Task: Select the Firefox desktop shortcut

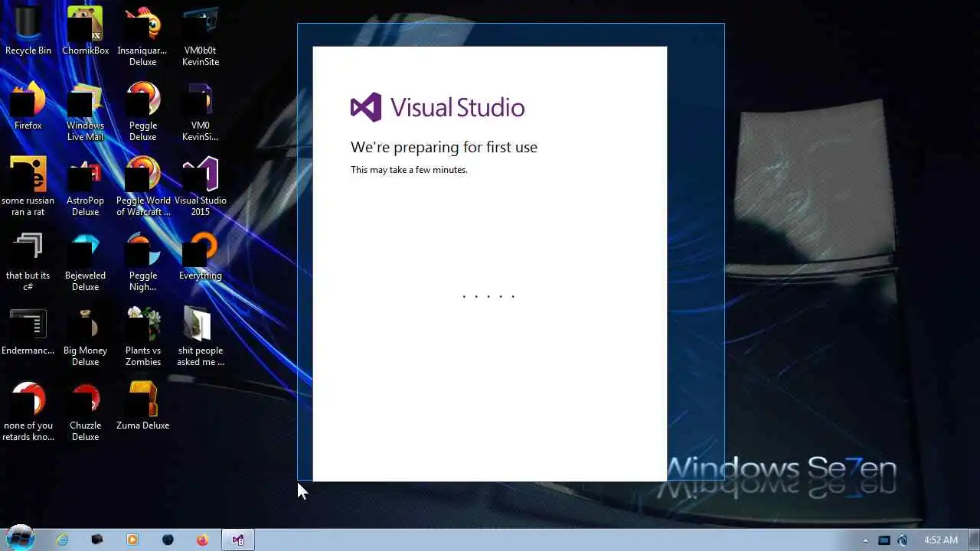Action: click(x=28, y=106)
